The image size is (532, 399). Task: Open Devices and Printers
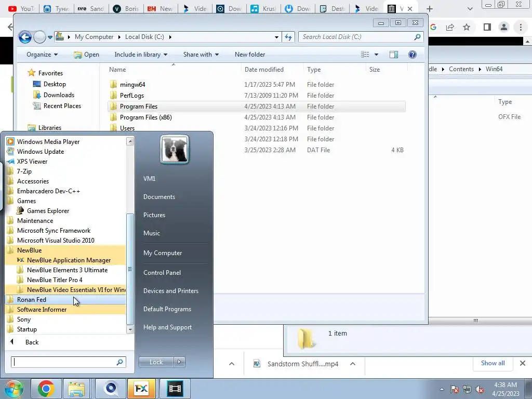170,291
